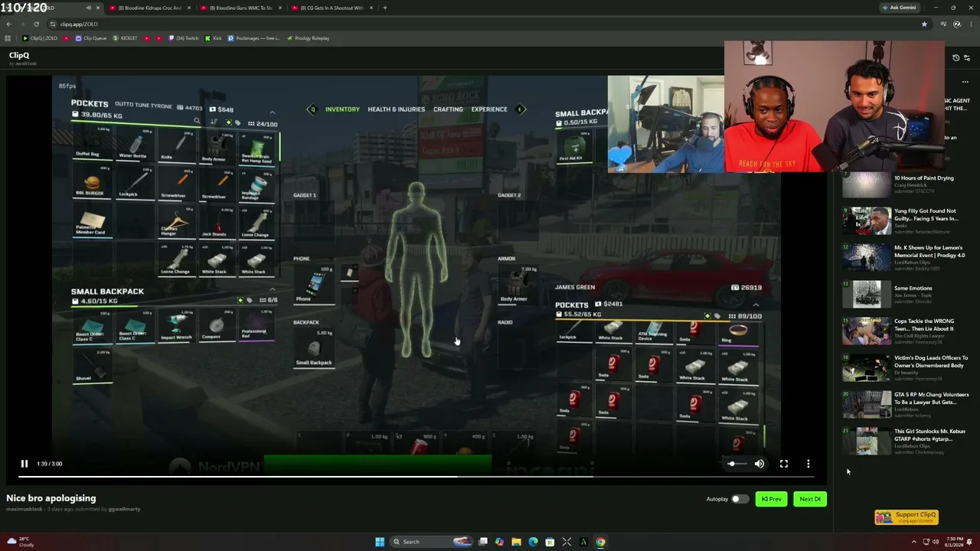
Task: Close the Bloodline Kidnaps Croc tab
Action: click(x=188, y=8)
